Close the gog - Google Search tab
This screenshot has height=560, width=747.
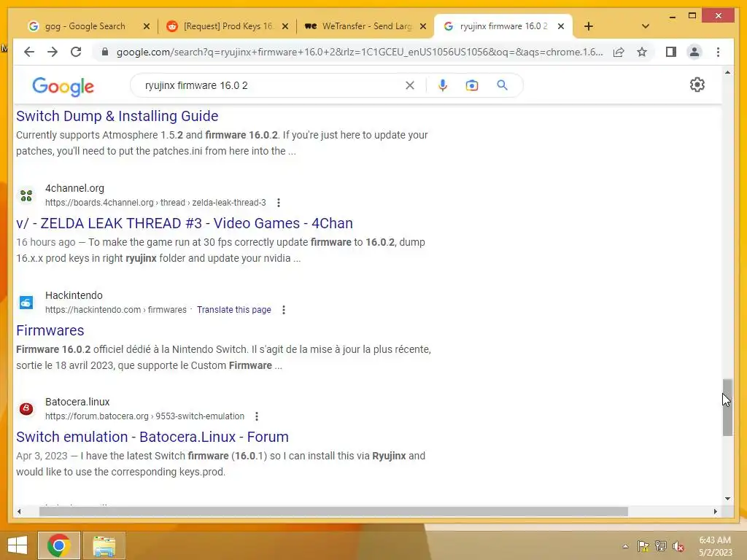(146, 26)
